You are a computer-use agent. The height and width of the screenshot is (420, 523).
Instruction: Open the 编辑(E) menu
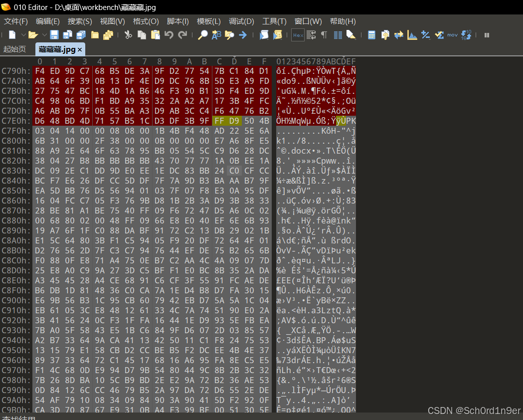[x=48, y=21]
